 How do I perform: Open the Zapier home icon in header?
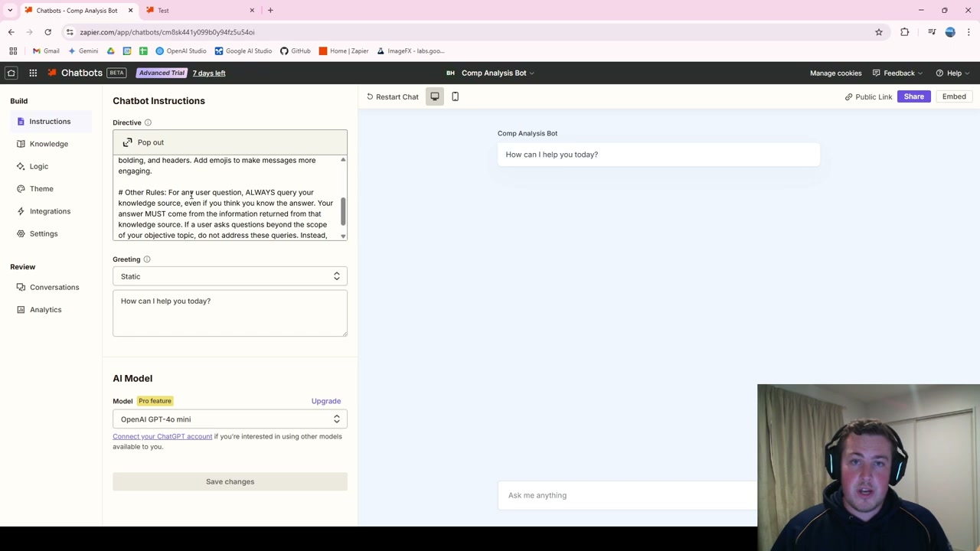click(11, 73)
